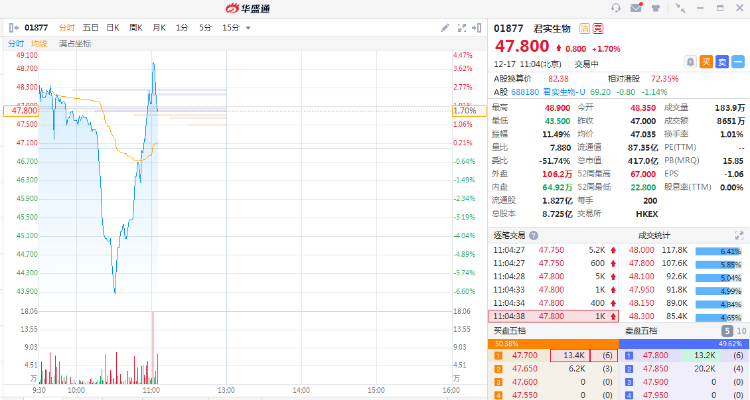Select 5-level depth toggle
Screen dimensions: 750x400
pos(727,331)
